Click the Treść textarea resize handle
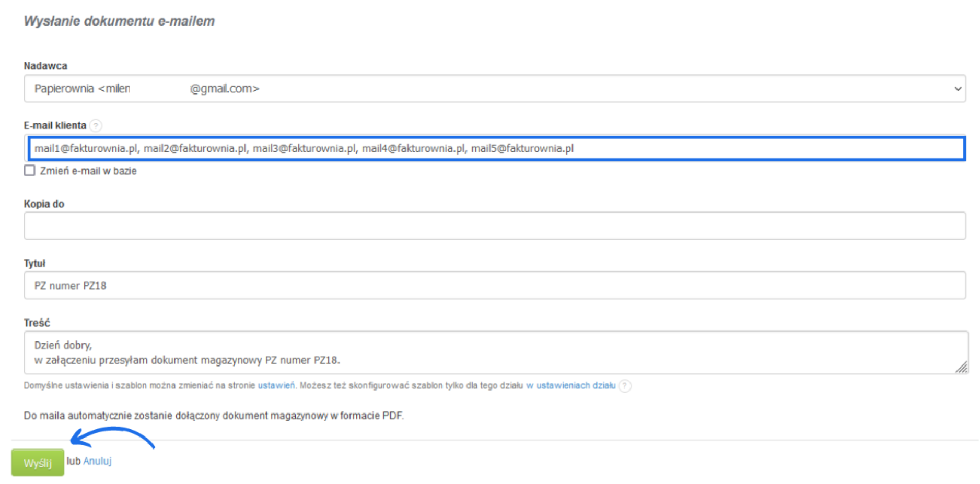The height and width of the screenshot is (484, 980). [961, 368]
